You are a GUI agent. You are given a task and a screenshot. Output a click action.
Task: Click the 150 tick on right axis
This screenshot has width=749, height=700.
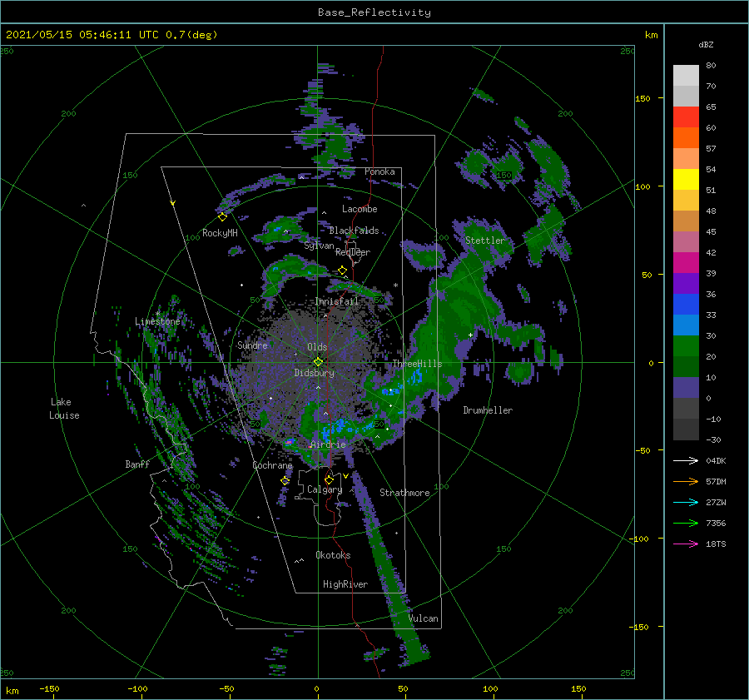click(642, 98)
